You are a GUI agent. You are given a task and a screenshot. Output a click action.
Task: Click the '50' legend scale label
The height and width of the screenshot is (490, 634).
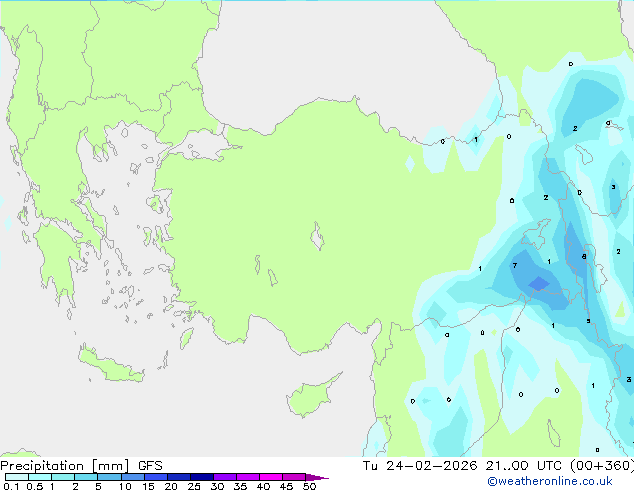pos(309,486)
